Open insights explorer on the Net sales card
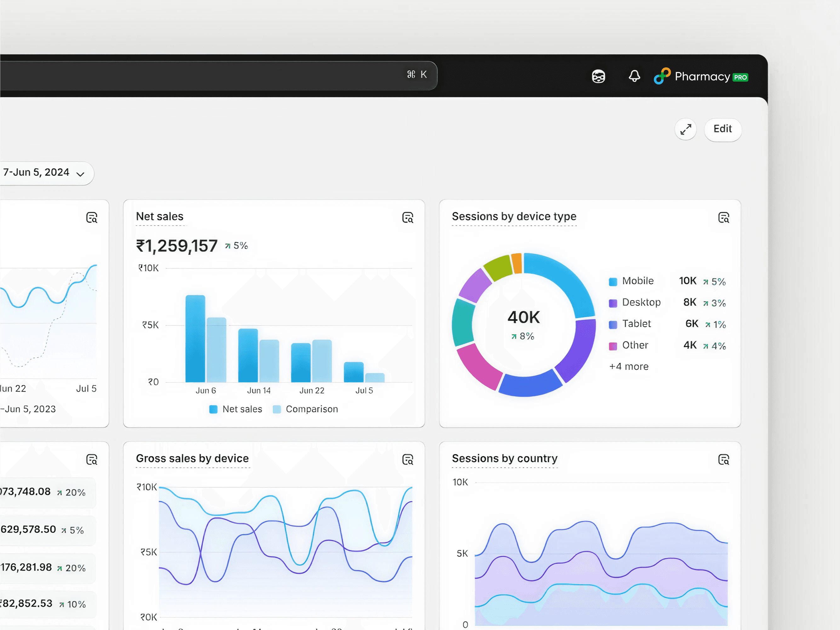 point(408,218)
